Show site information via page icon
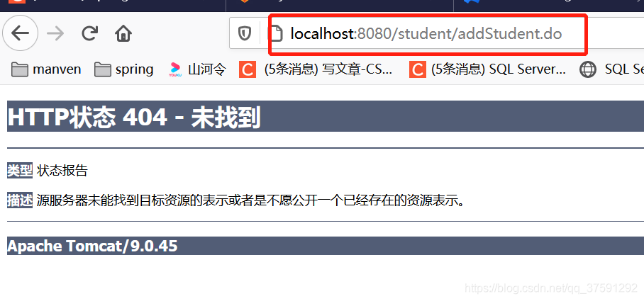This screenshot has height=301, width=644. click(x=276, y=33)
